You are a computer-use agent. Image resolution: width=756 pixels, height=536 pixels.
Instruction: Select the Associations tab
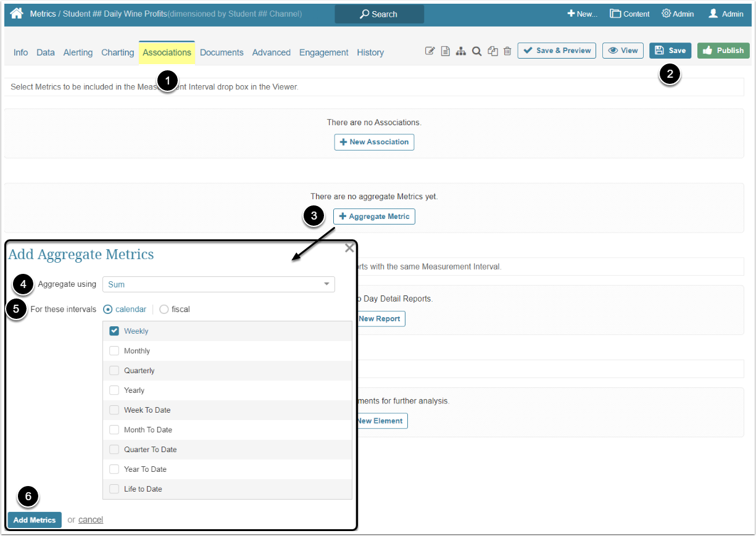pos(167,52)
